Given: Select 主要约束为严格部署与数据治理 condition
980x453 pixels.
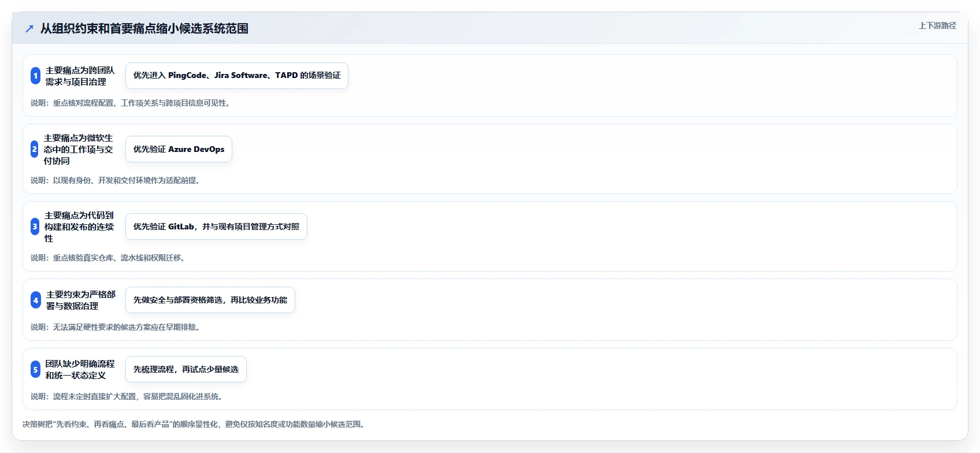Looking at the screenshot, I should pyautogui.click(x=81, y=300).
